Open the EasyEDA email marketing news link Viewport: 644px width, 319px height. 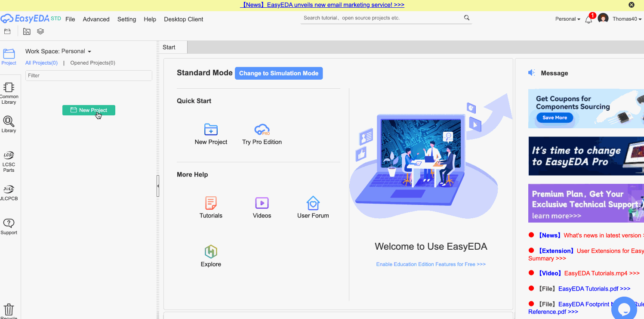tap(322, 5)
